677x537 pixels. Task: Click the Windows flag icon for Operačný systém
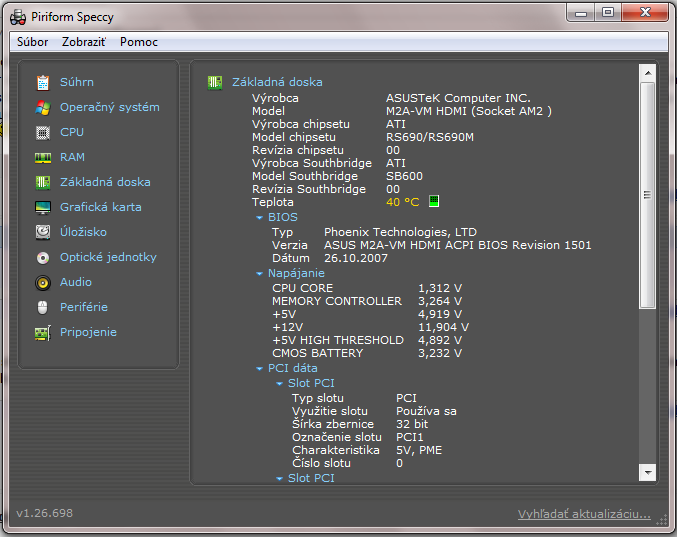point(43,107)
